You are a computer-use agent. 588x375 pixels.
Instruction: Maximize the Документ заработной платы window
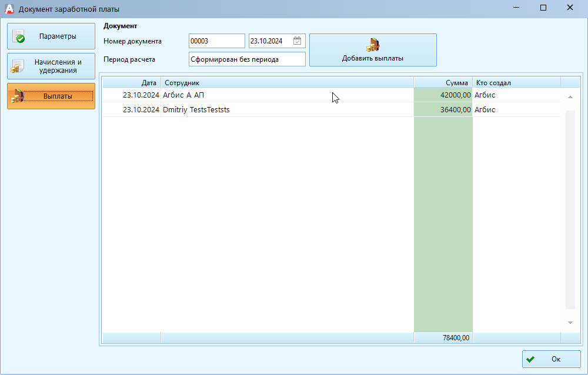pyautogui.click(x=543, y=8)
